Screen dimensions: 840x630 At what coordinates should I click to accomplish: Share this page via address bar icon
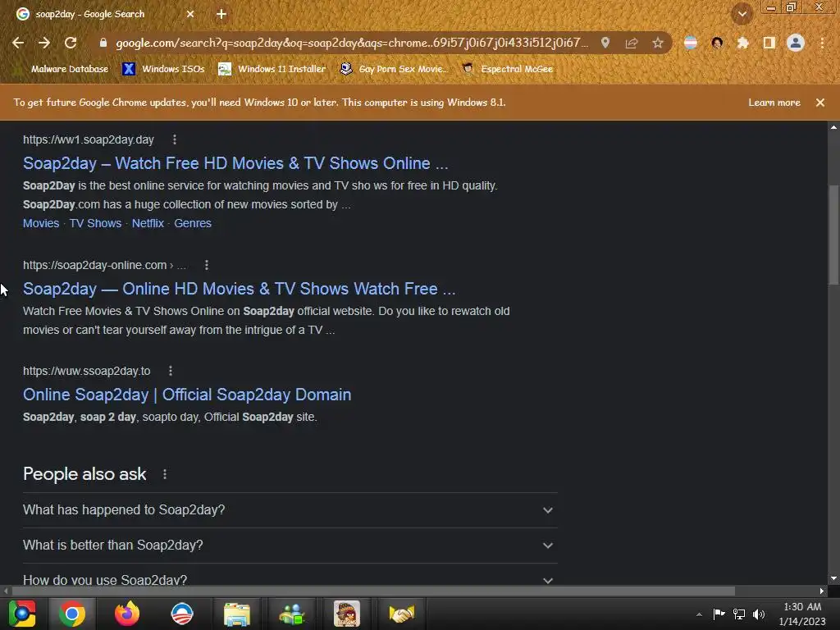click(632, 43)
